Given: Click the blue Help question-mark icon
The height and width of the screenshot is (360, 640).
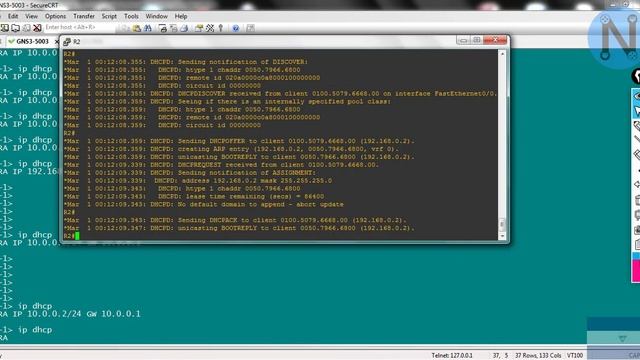Looking at the screenshot, I should tap(236, 28).
